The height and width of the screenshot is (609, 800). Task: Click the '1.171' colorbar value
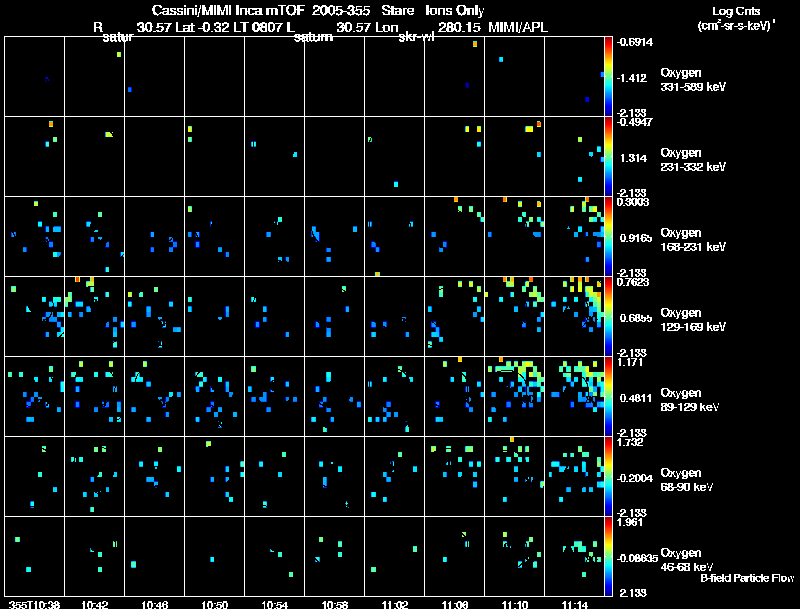click(630, 362)
